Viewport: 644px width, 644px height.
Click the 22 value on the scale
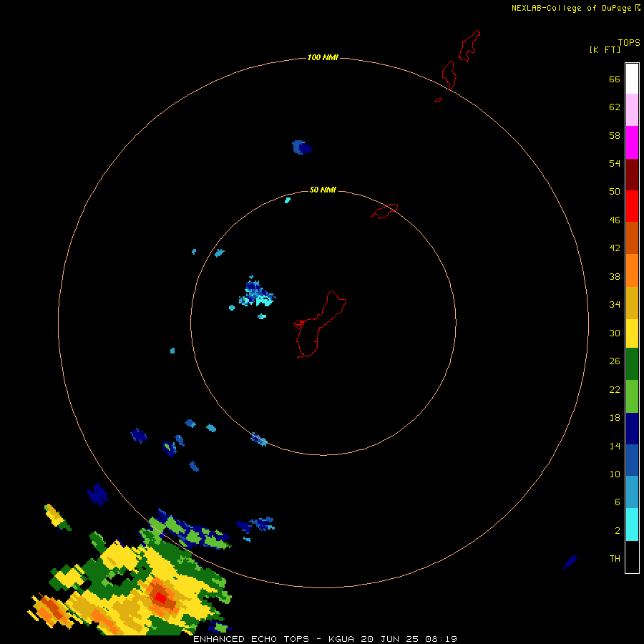pos(615,390)
